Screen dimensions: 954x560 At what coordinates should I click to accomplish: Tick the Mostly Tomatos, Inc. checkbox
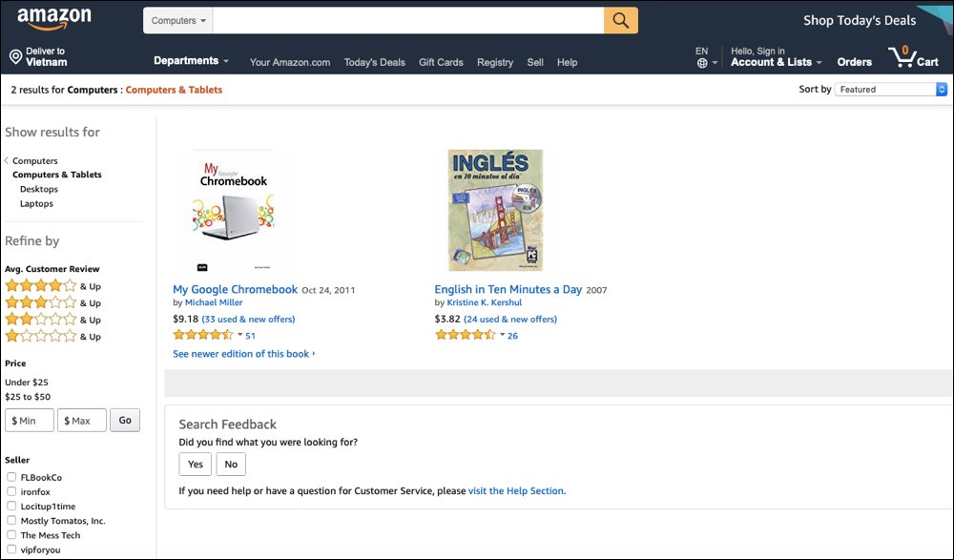point(10,521)
